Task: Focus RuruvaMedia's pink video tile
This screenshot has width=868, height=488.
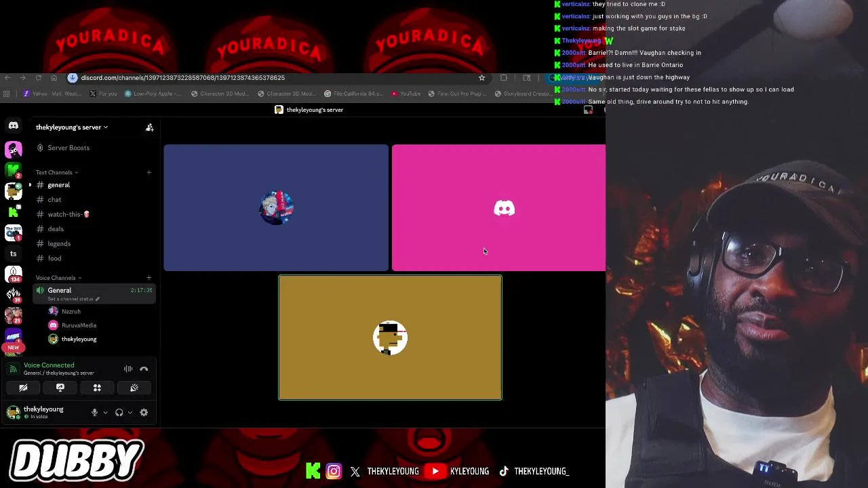Action: pyautogui.click(x=498, y=207)
